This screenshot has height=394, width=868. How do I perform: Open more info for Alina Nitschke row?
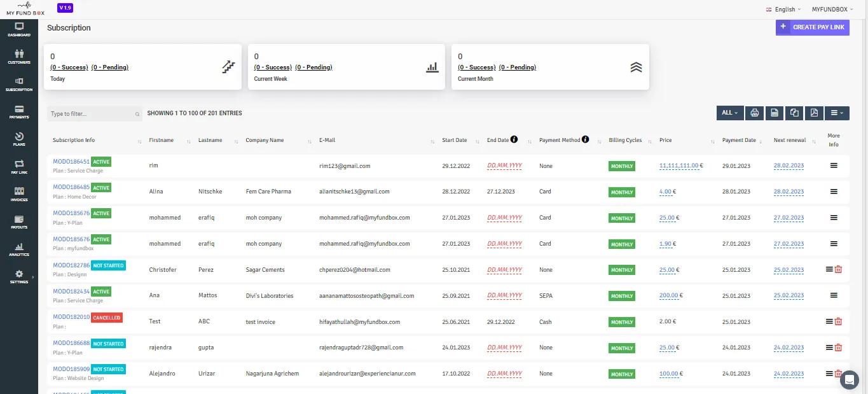pos(834,192)
